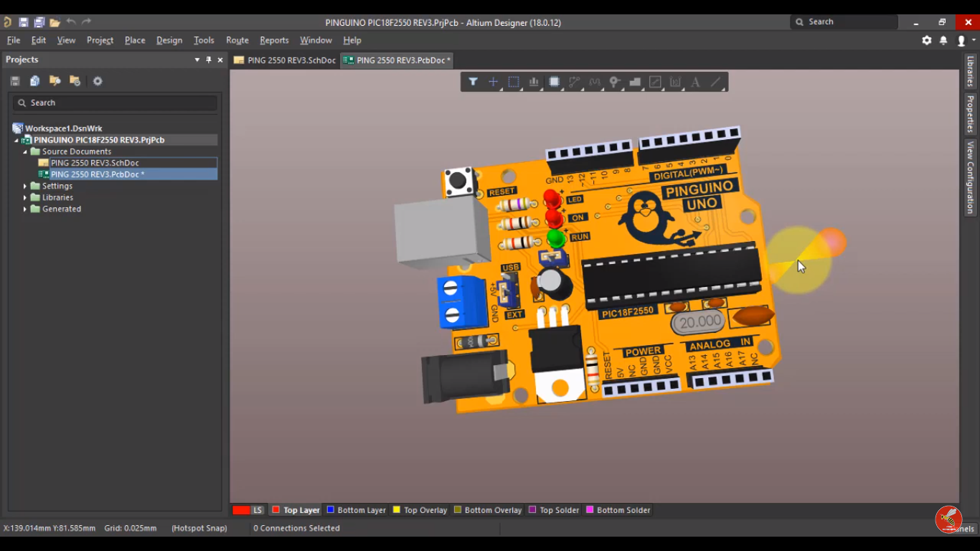980x551 pixels.
Task: Click Compile icon in Projects panel toolbar
Action: coord(34,81)
